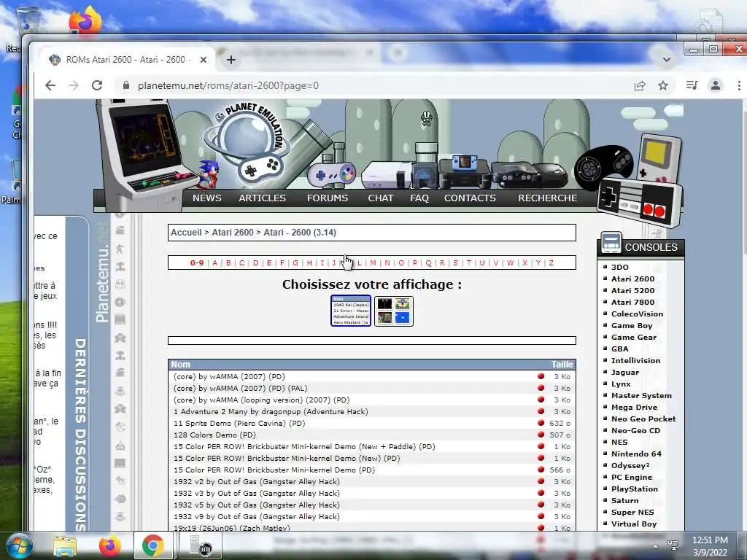The image size is (747, 560).
Task: Filter ROMs by letter Z
Action: pos(551,262)
